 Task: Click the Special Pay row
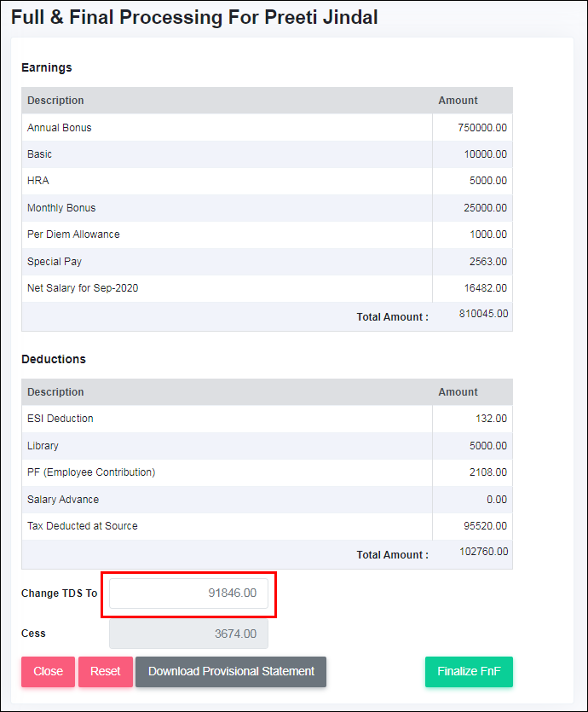pos(268,262)
